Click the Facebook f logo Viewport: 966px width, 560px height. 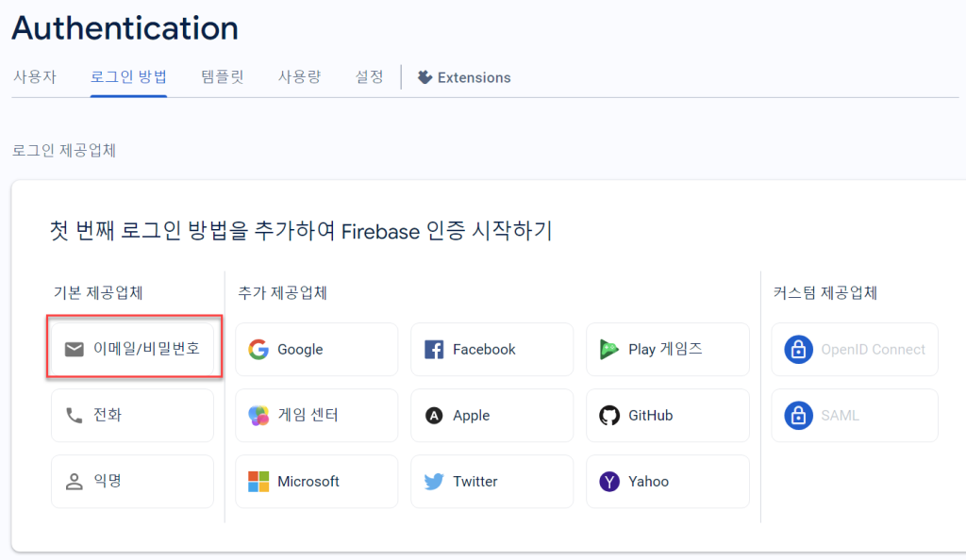click(434, 350)
